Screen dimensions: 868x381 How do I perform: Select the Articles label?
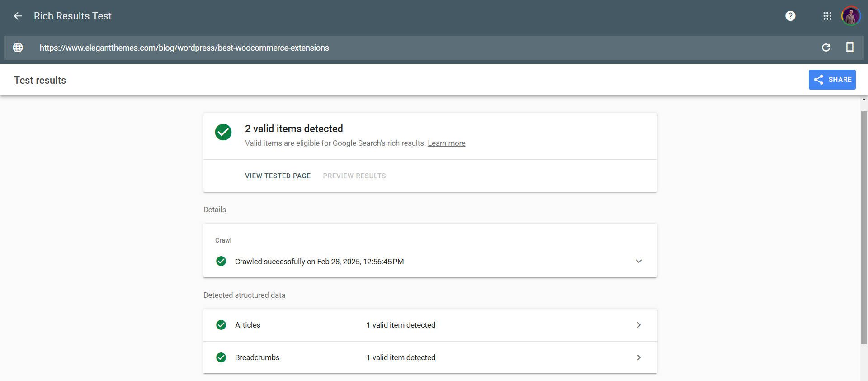tap(248, 325)
